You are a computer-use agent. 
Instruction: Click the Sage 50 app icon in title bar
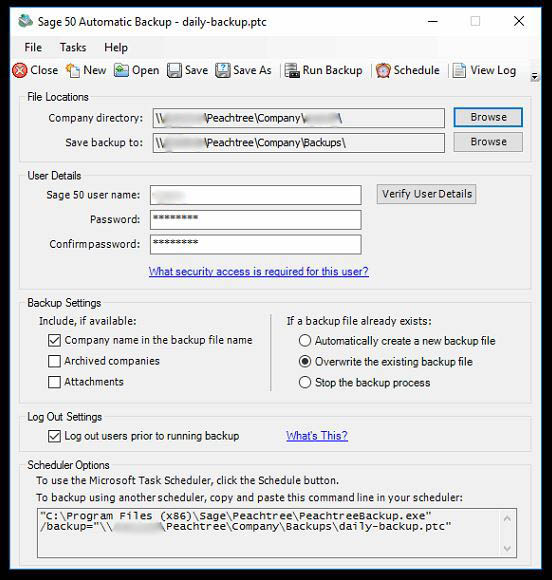[x=26, y=21]
